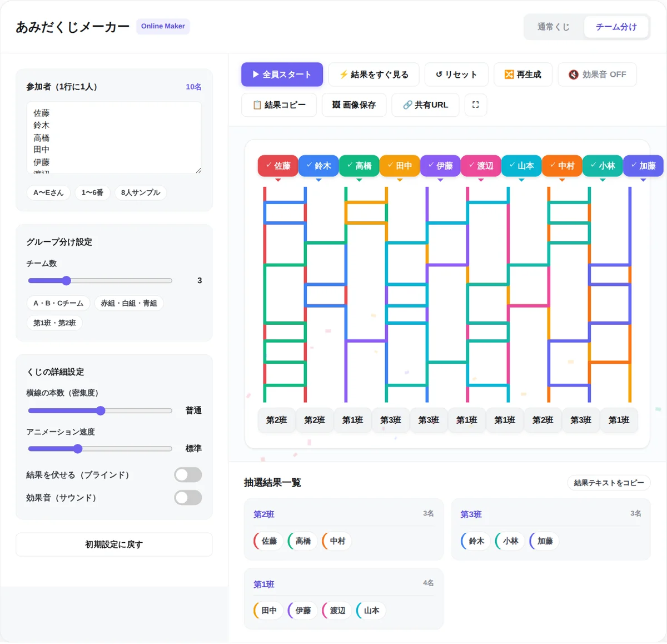667x644 pixels.
Task: Choose 第1班・第2班 naming preset
Action: pos(54,323)
